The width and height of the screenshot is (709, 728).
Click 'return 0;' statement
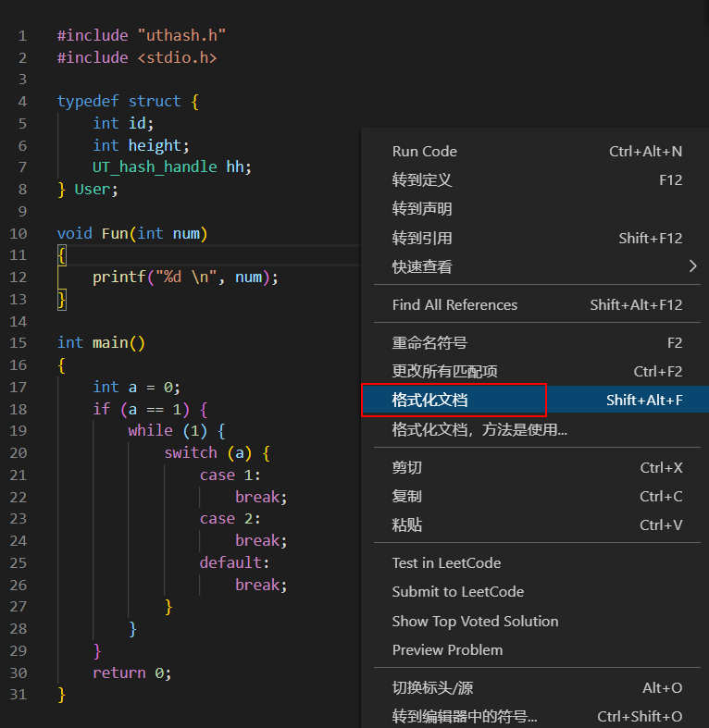click(x=132, y=672)
